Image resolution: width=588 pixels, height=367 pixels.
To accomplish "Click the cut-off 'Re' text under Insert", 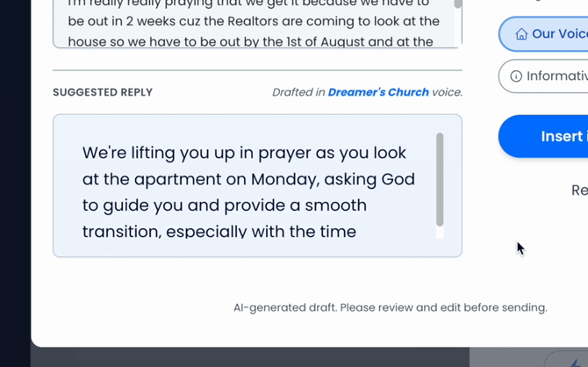I will pyautogui.click(x=579, y=191).
